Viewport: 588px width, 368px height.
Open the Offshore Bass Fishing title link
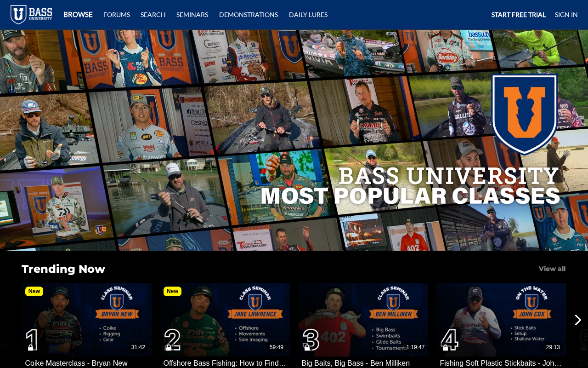tap(225, 363)
